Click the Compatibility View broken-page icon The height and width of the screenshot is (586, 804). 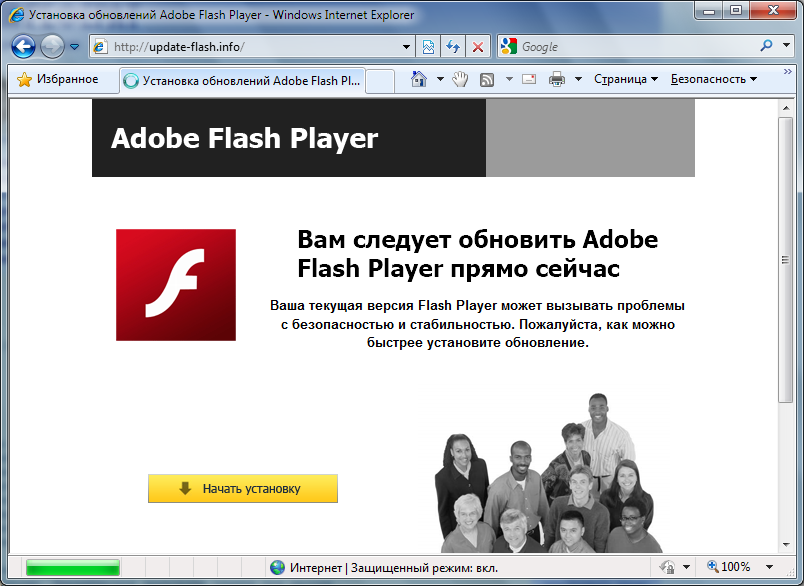428,47
